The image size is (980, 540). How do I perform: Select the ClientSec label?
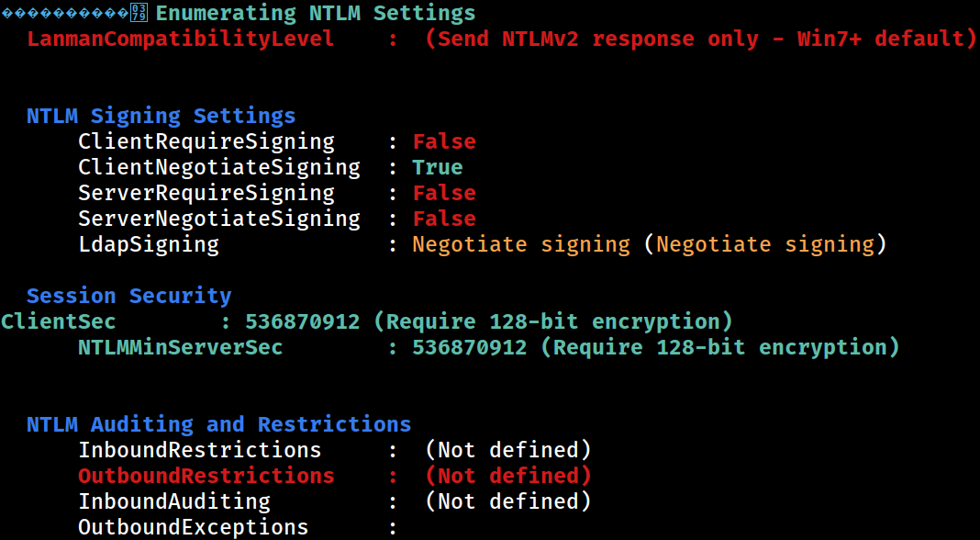pos(58,321)
